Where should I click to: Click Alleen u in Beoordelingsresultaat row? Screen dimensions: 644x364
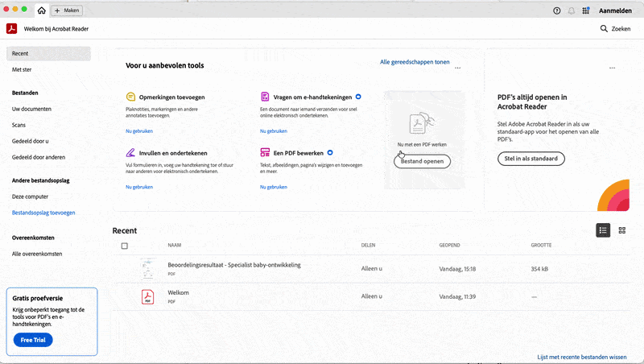(372, 268)
